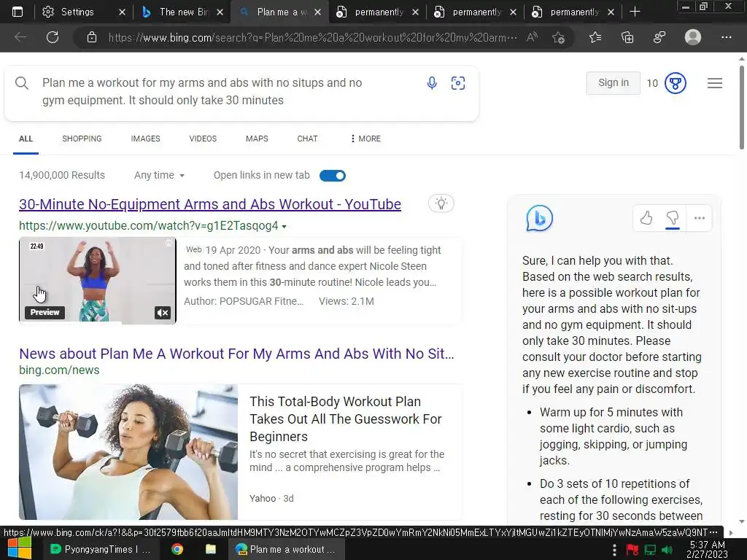Image resolution: width=747 pixels, height=560 pixels.
Task: Open Read Aloud icon in address bar
Action: coord(532,37)
